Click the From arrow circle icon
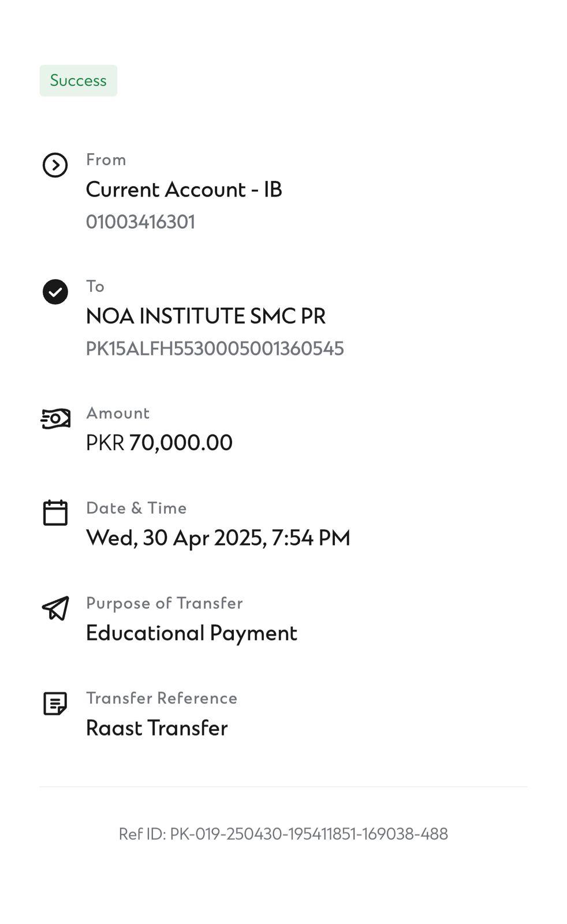The height and width of the screenshot is (924, 567). pyautogui.click(x=55, y=165)
